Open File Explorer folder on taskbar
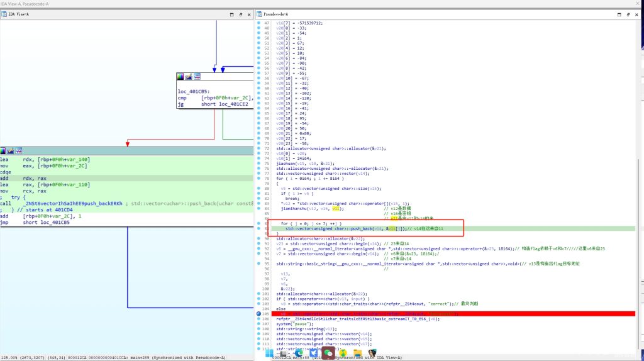 pos(357,353)
